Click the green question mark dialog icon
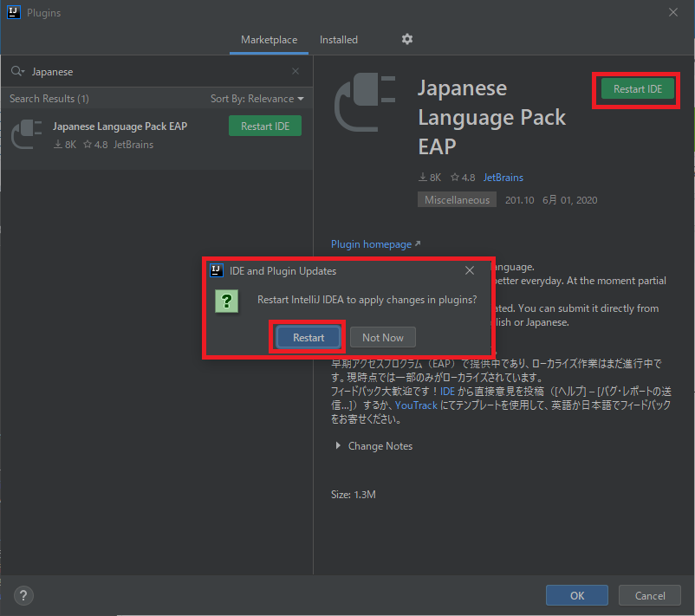The image size is (695, 616). coord(226,301)
